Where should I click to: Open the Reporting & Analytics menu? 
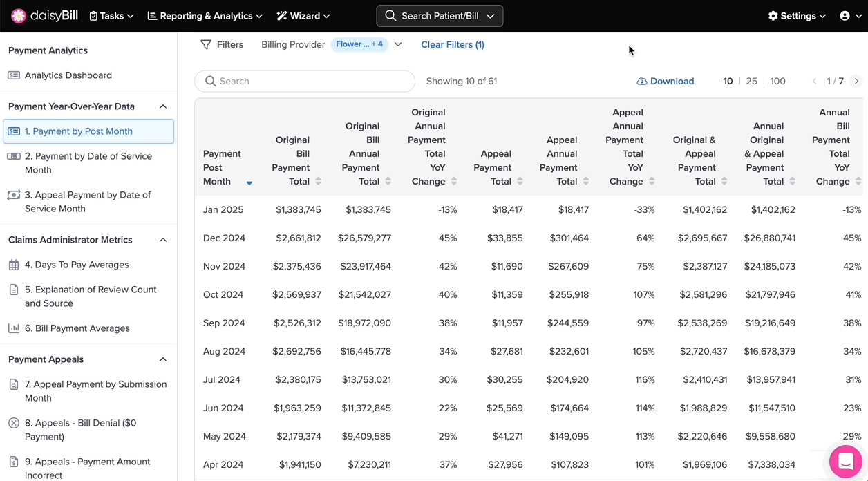pos(205,16)
